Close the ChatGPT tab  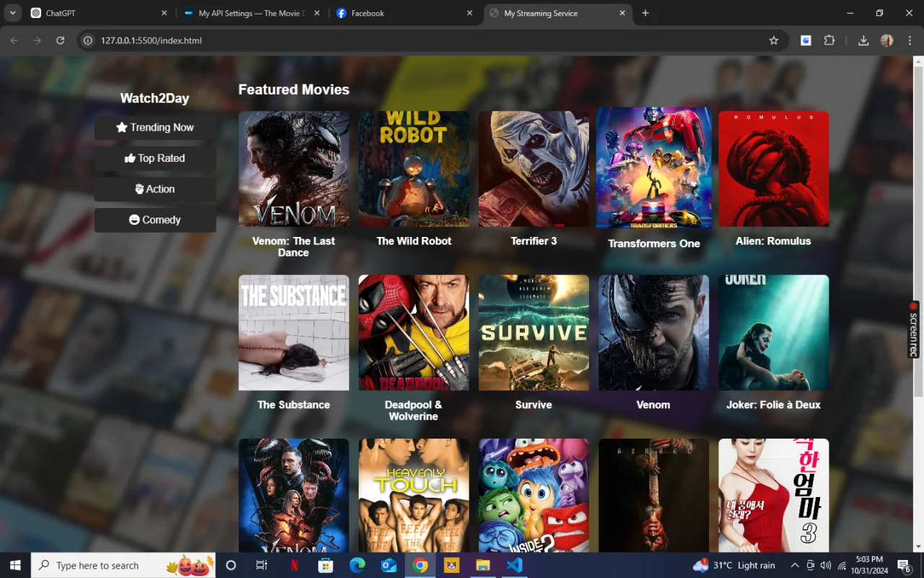coord(164,13)
